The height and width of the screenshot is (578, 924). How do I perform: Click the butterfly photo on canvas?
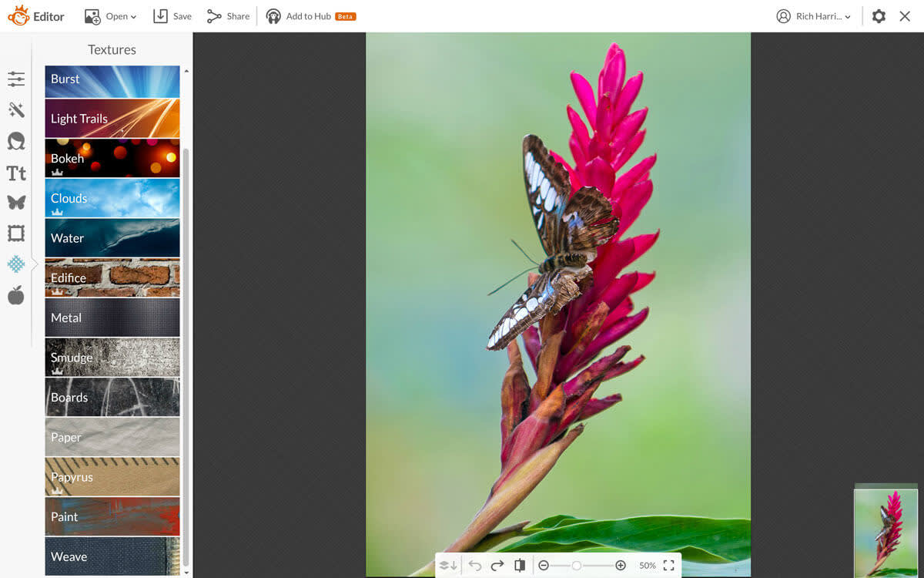click(558, 304)
